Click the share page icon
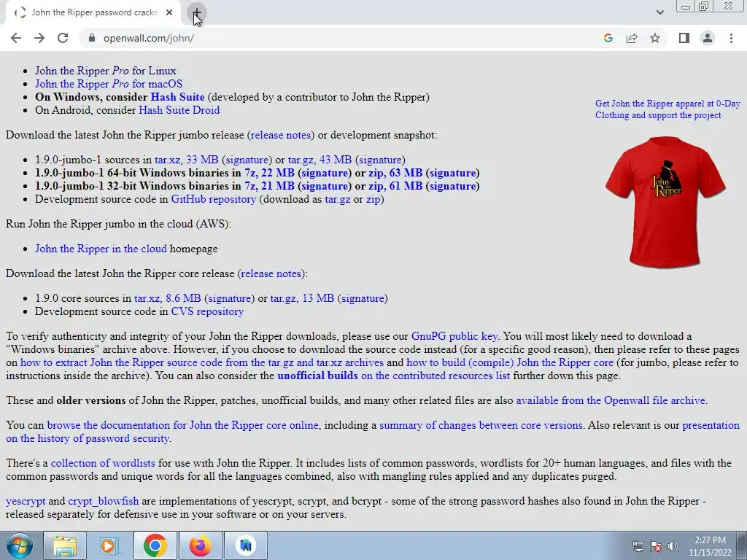 pyautogui.click(x=632, y=38)
